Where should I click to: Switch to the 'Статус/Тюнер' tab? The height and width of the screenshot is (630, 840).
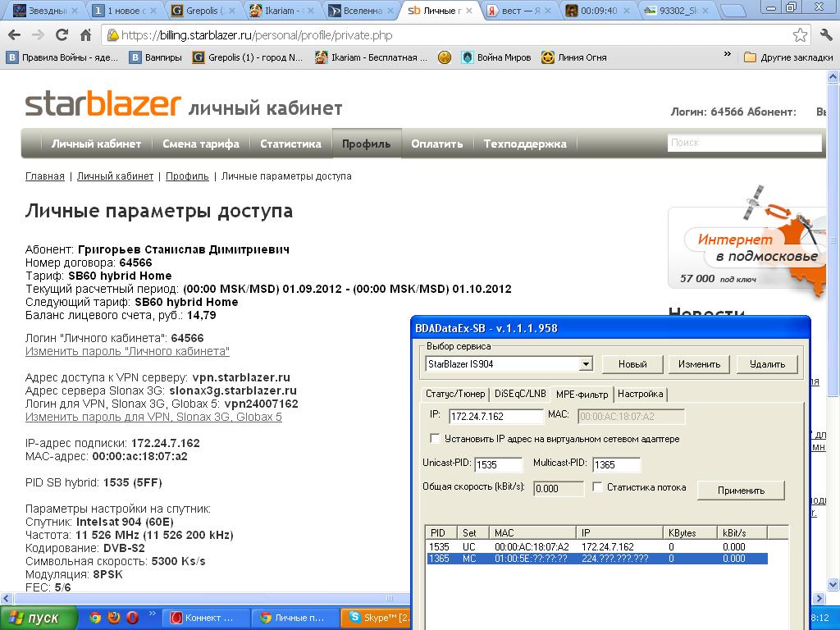pyautogui.click(x=455, y=394)
